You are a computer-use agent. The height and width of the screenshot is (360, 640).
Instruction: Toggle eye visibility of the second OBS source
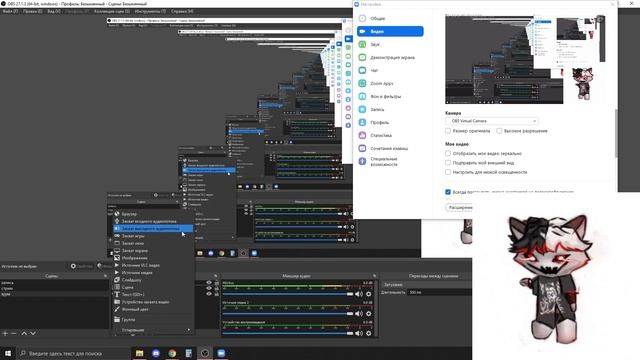[x=209, y=288]
